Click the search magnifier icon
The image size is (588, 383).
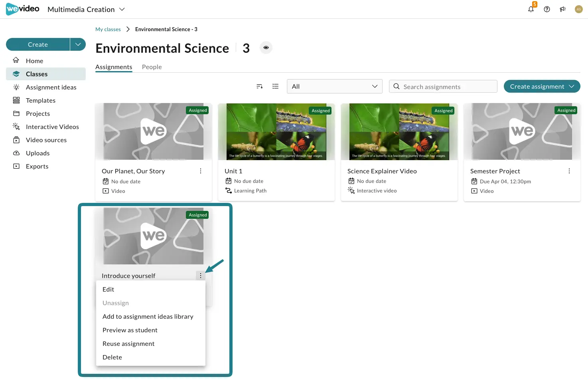397,86
